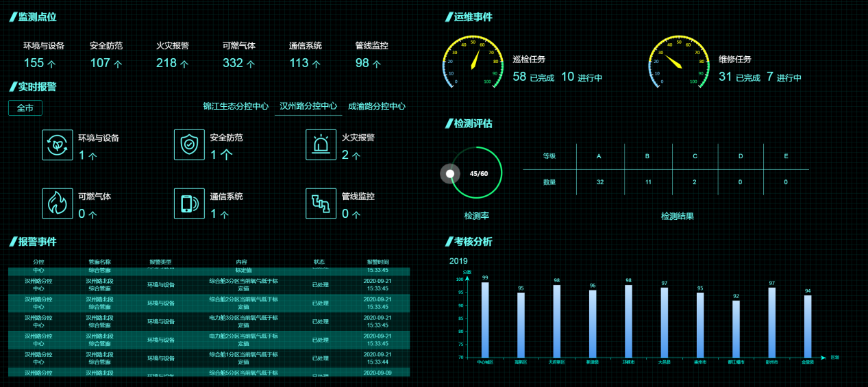Open the 汉州路分控中心 tab
868x387 pixels.
[x=308, y=107]
